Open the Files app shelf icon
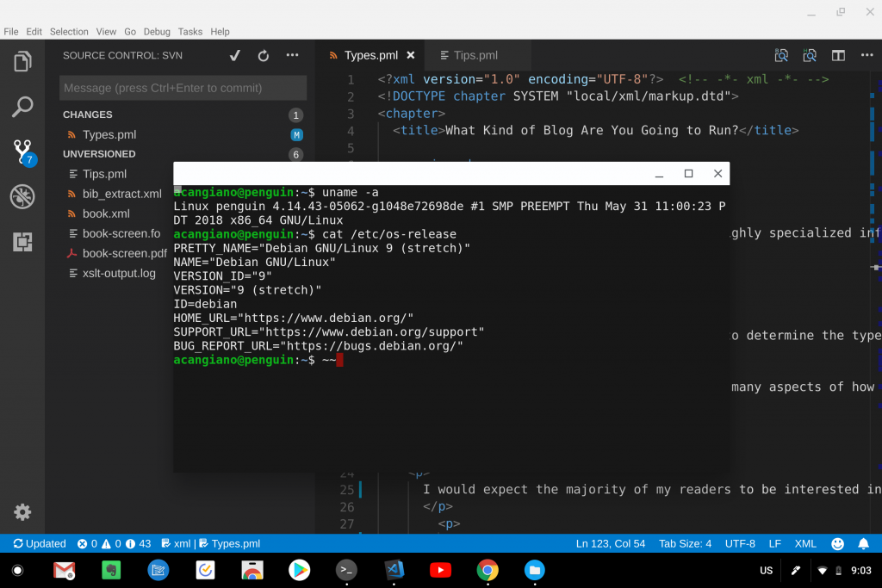 point(534,570)
